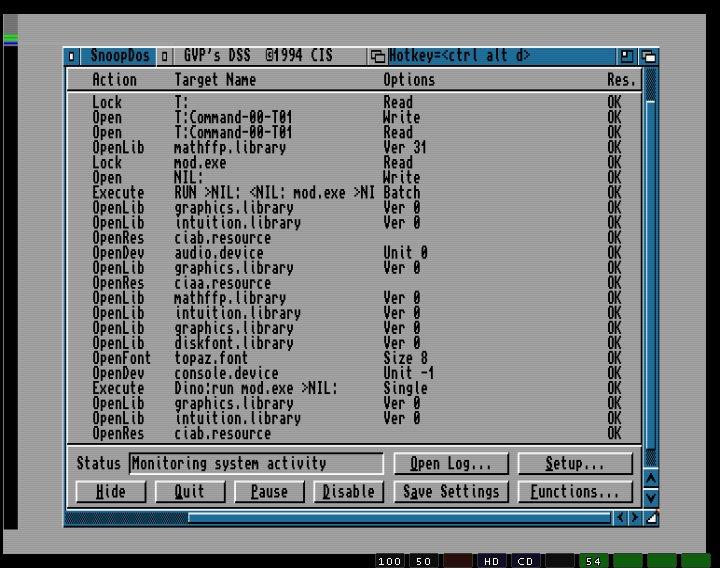Select the OpenDev audio.device row
Viewport: 720px width, 568px height.
[354, 253]
